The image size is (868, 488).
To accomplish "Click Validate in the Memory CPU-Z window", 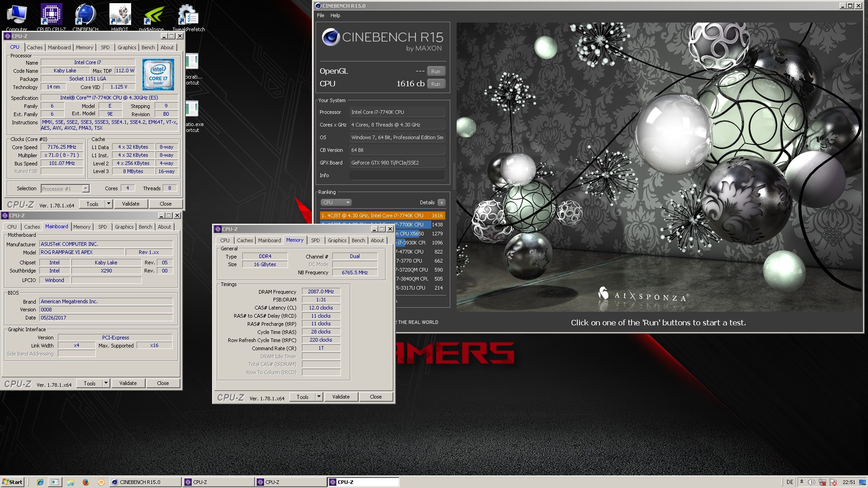I will (x=341, y=397).
